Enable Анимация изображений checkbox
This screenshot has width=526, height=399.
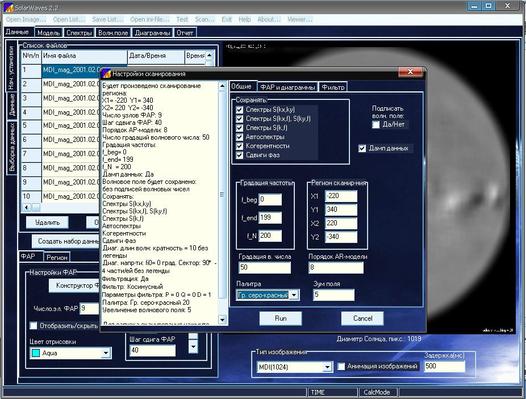[x=341, y=366]
